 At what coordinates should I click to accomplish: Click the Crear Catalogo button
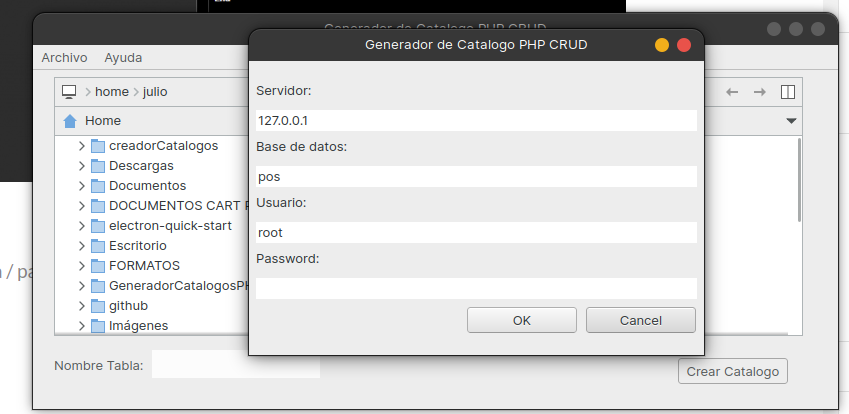[732, 371]
